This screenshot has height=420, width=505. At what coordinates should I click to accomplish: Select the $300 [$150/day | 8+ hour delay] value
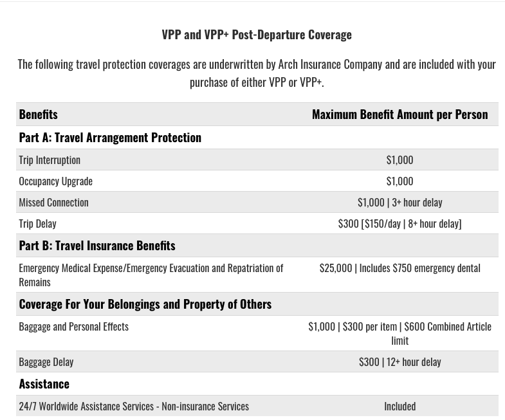click(399, 223)
